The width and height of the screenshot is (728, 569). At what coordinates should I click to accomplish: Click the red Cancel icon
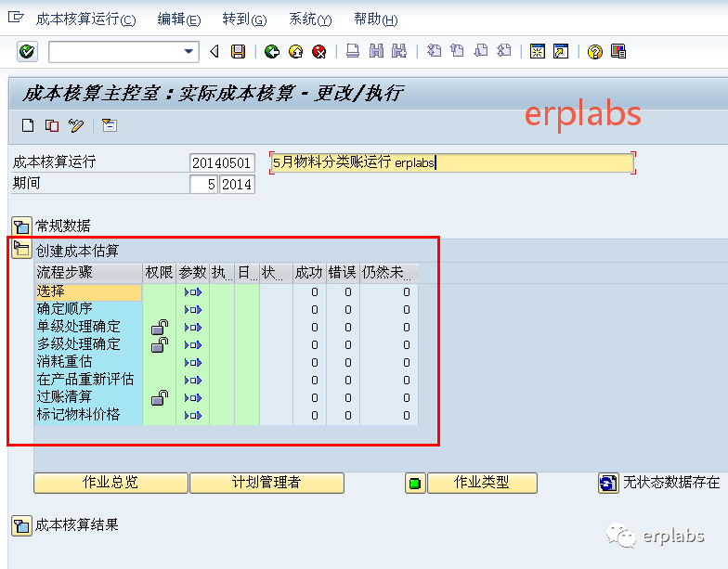click(x=319, y=52)
